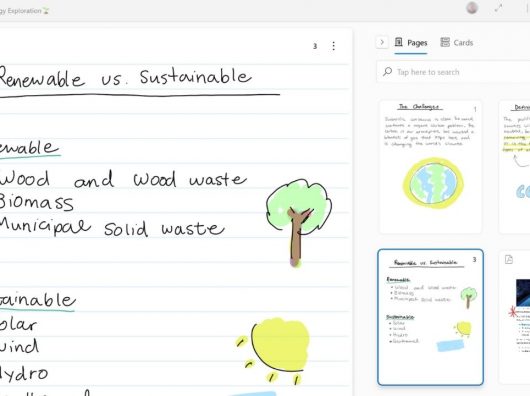Click the Cards stack icon
Image resolution: width=530 pixels, height=396 pixels.
tap(445, 42)
